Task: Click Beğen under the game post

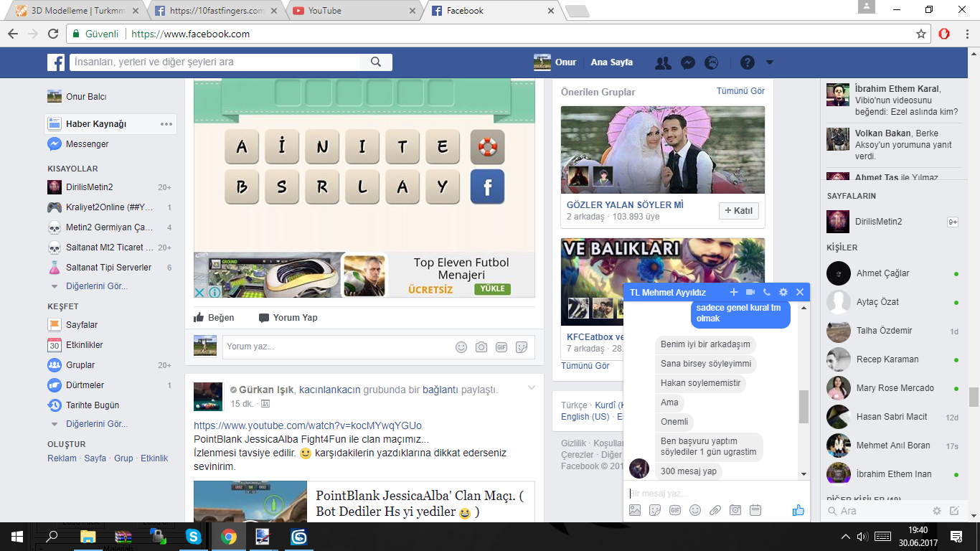Action: [x=214, y=318]
